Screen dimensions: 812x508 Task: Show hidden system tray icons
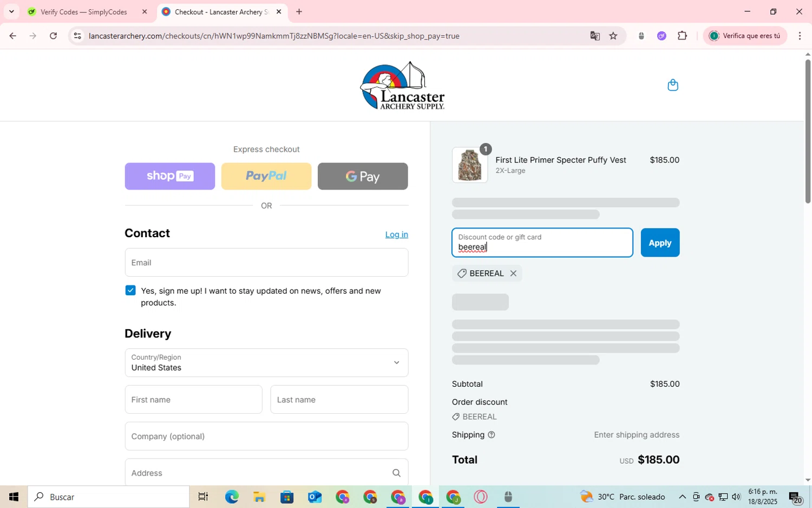(x=682, y=497)
